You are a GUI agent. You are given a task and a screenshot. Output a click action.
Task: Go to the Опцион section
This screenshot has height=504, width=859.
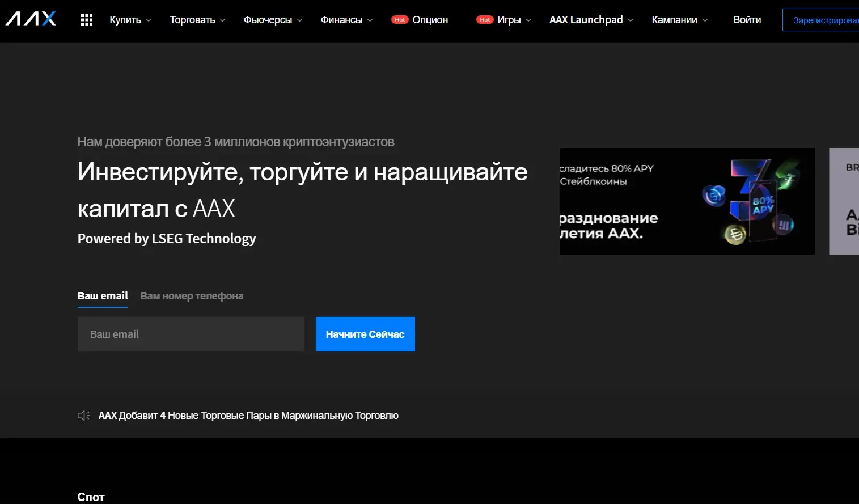coord(430,20)
